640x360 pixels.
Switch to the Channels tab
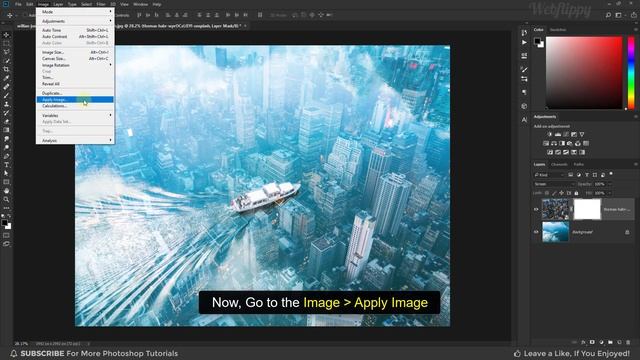(559, 164)
